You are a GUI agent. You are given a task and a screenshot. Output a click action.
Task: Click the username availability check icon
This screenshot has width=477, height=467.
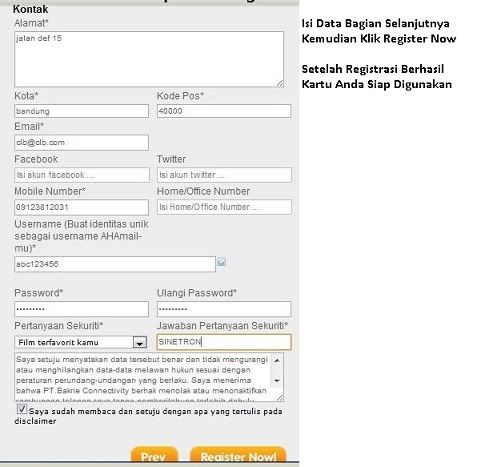point(221,262)
